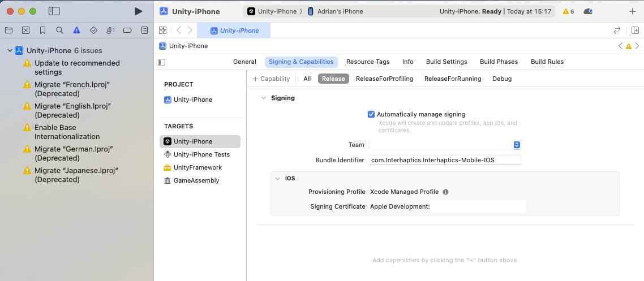This screenshot has height=281, width=644.
Task: Toggle the project and targets list panel
Action: pyautogui.click(x=162, y=62)
